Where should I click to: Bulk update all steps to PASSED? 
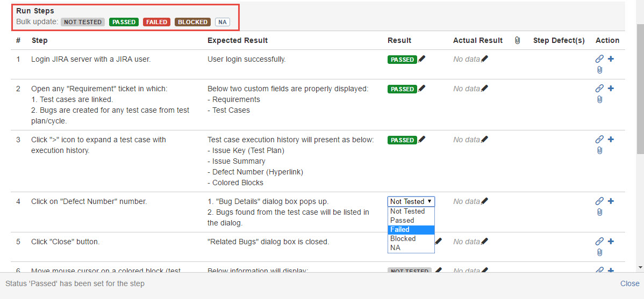tap(124, 22)
